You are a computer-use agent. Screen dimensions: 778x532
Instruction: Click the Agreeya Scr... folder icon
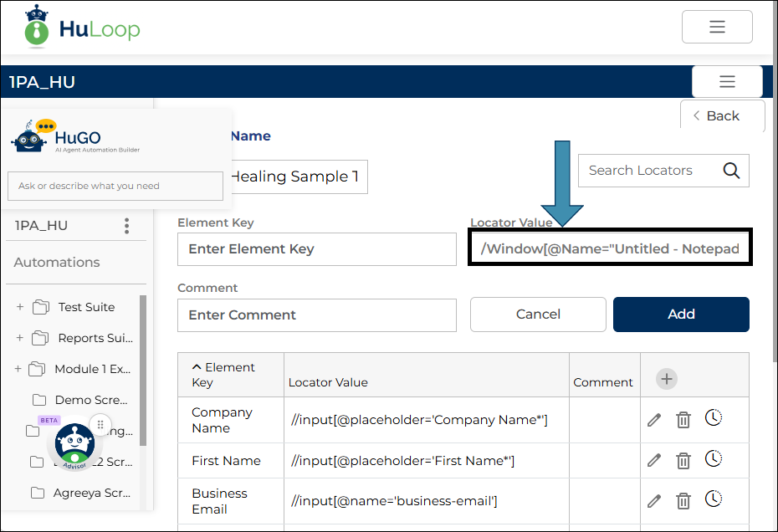(38, 493)
